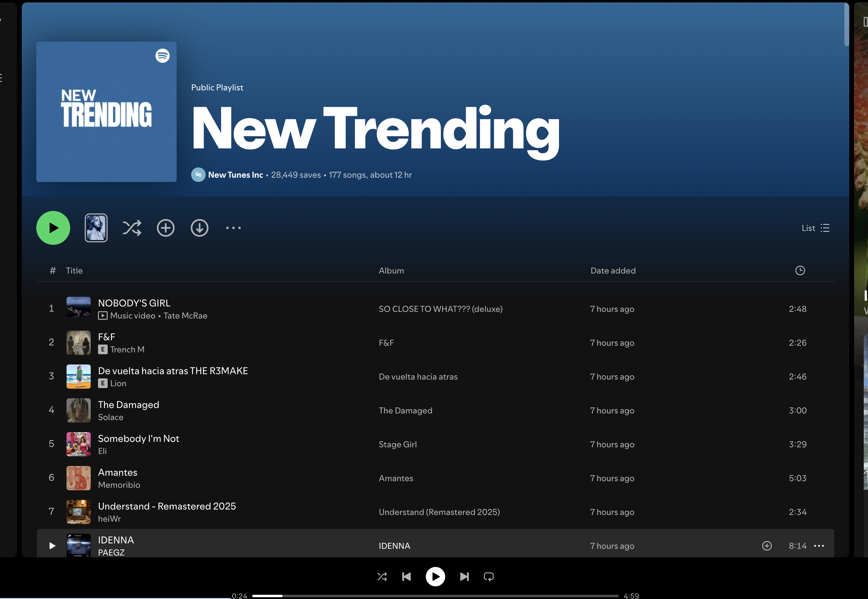Viewport: 868px width, 599px height.
Task: Play the IDENNA track row
Action: point(52,546)
